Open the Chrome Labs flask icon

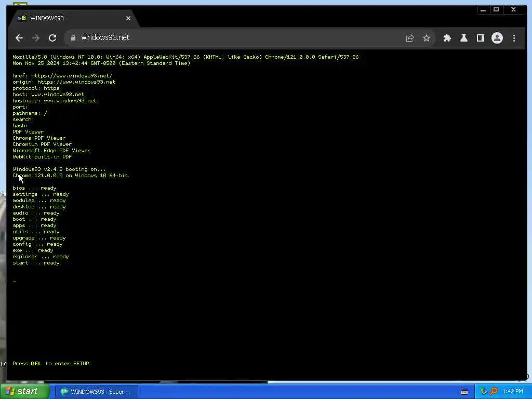click(464, 38)
